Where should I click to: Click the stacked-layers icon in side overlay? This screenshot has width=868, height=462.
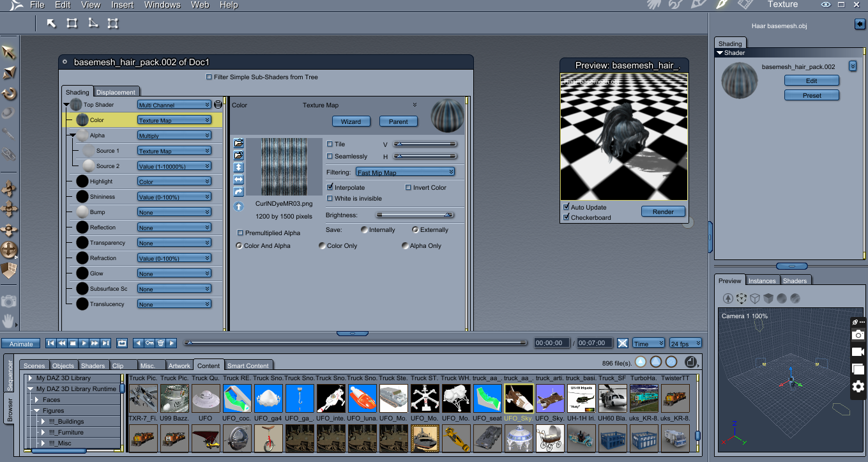(858, 369)
